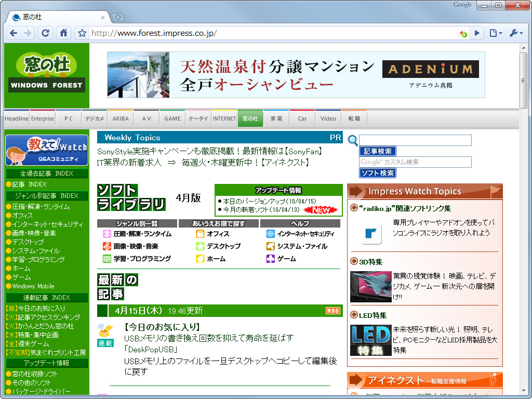This screenshot has height=399, width=532.
Task: Select the green star icon for デスクトップ
Action: (199, 246)
